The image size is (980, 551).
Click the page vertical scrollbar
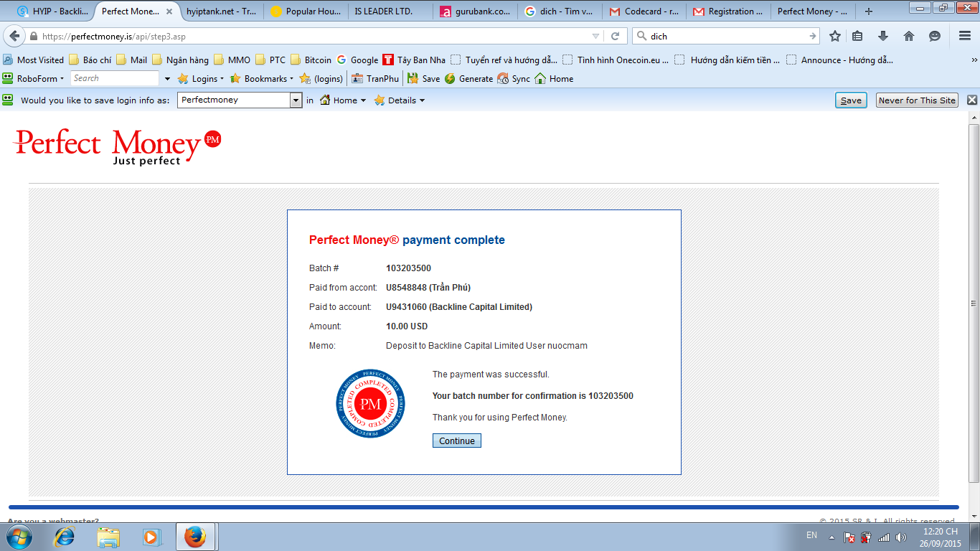(974, 303)
